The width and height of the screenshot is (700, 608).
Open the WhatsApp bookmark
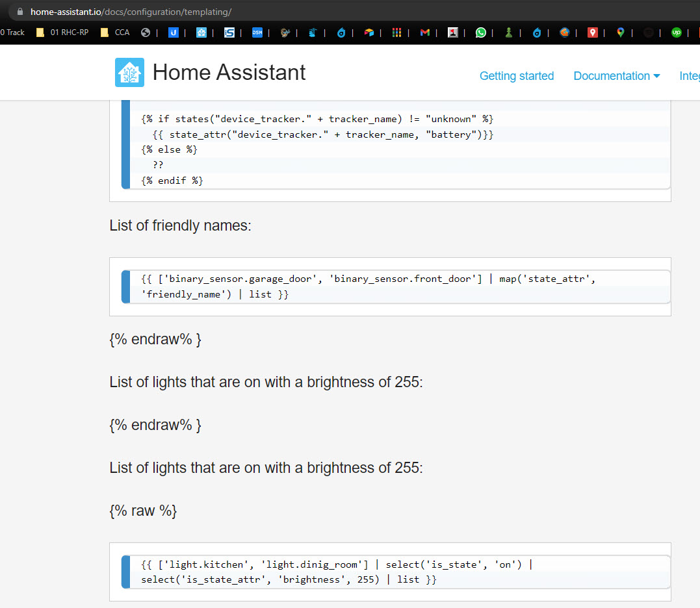click(x=481, y=32)
